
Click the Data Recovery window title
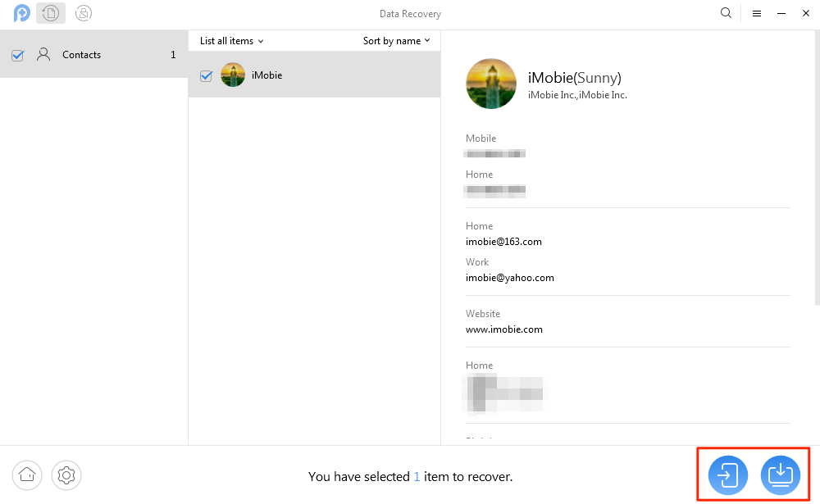(x=410, y=14)
